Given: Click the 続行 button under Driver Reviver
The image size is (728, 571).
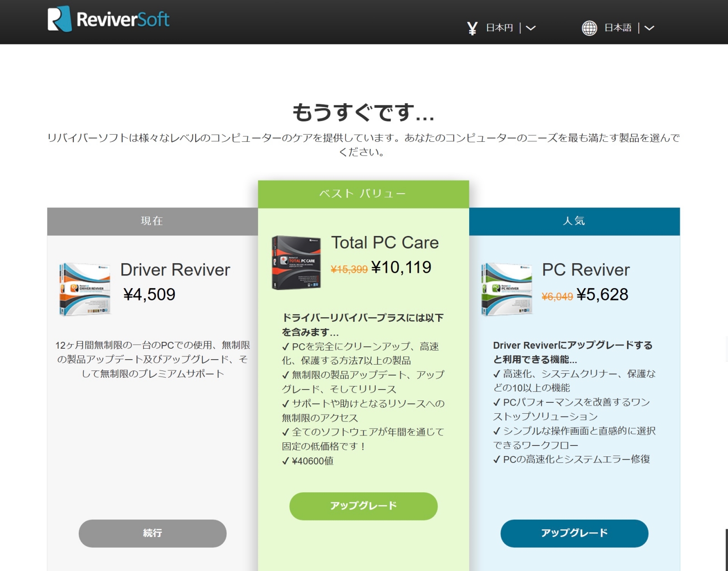Looking at the screenshot, I should [x=152, y=534].
